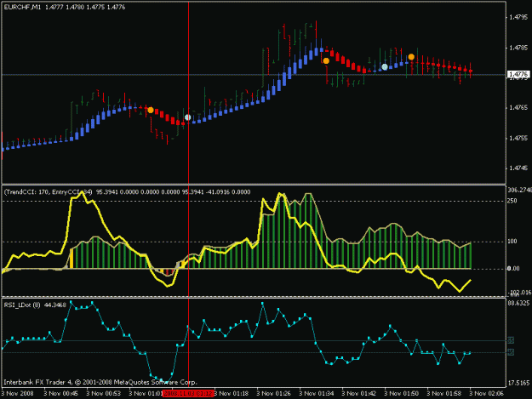This screenshot has height=399, width=532.
Task: Click the '3 Nov 01:50' time axis label
Action: click(x=402, y=394)
